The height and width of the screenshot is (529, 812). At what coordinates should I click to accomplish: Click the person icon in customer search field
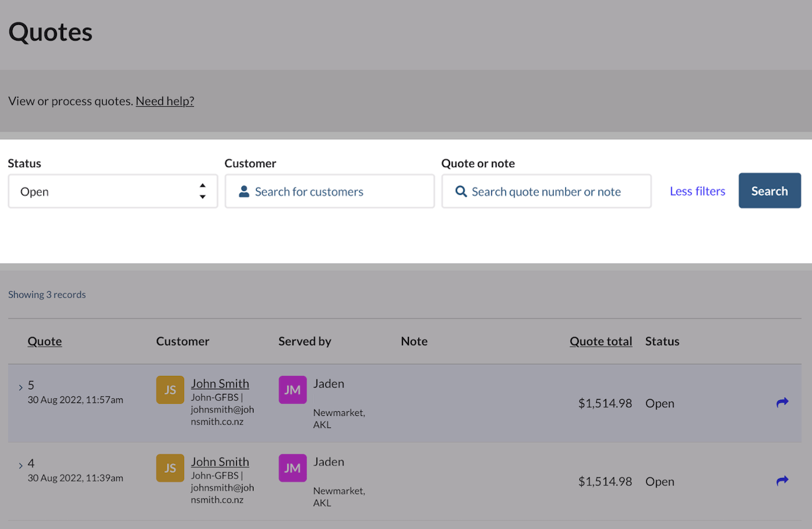[244, 191]
